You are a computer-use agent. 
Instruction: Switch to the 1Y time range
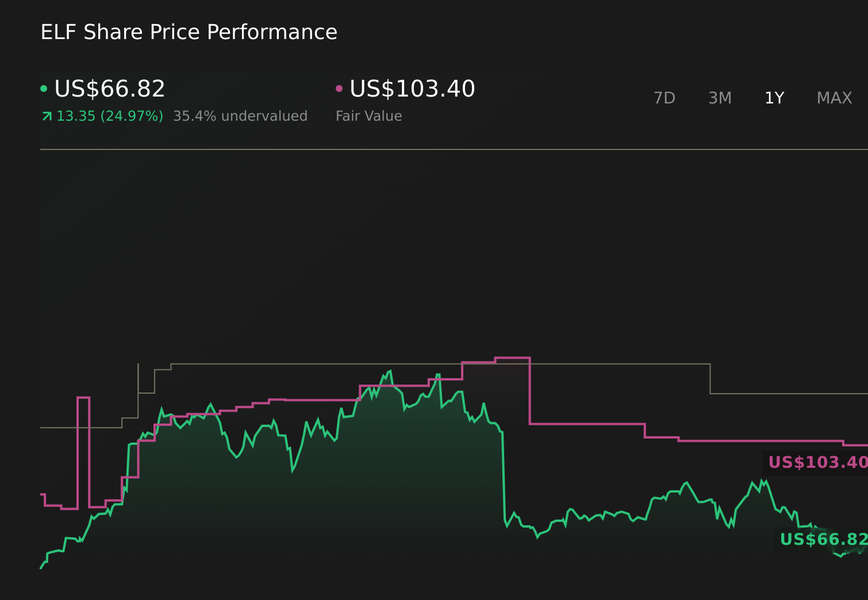(774, 98)
